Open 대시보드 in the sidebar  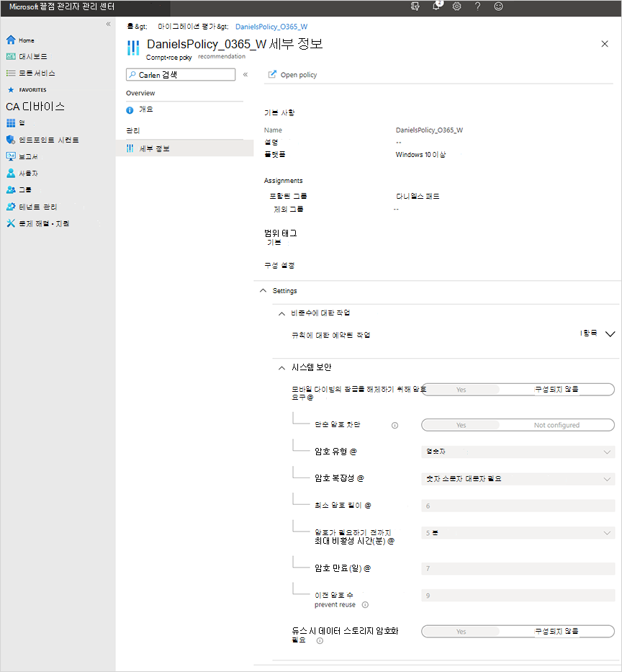point(32,57)
